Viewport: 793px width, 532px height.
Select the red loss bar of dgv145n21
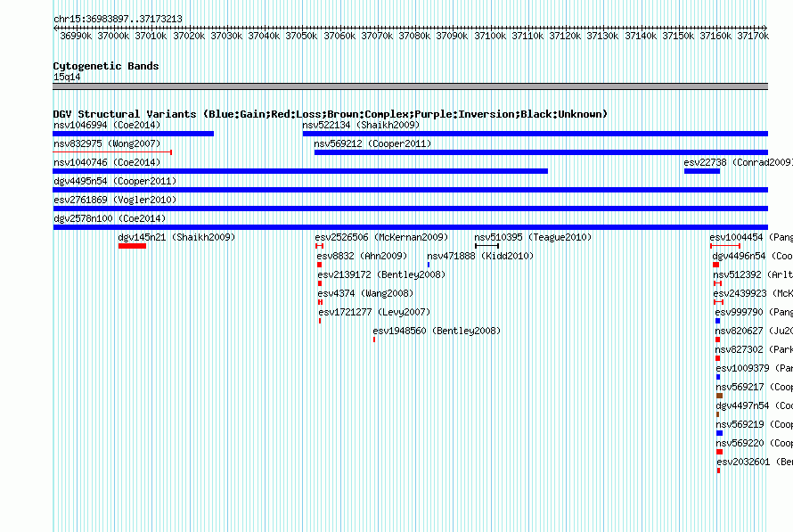coord(133,246)
